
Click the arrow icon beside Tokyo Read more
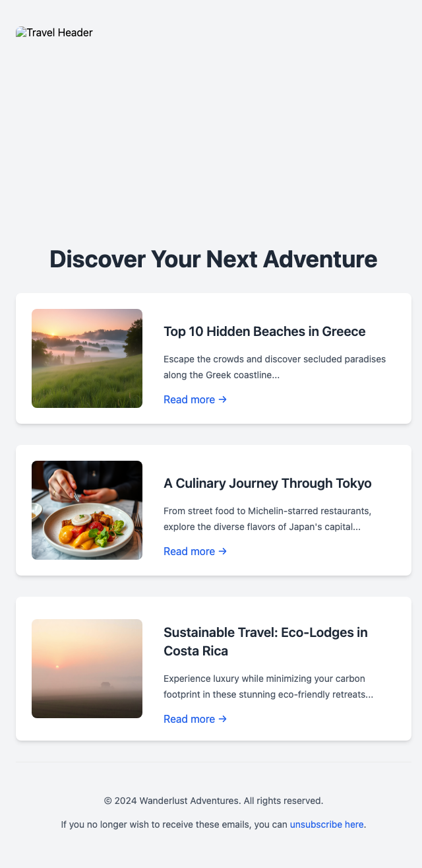coord(223,551)
